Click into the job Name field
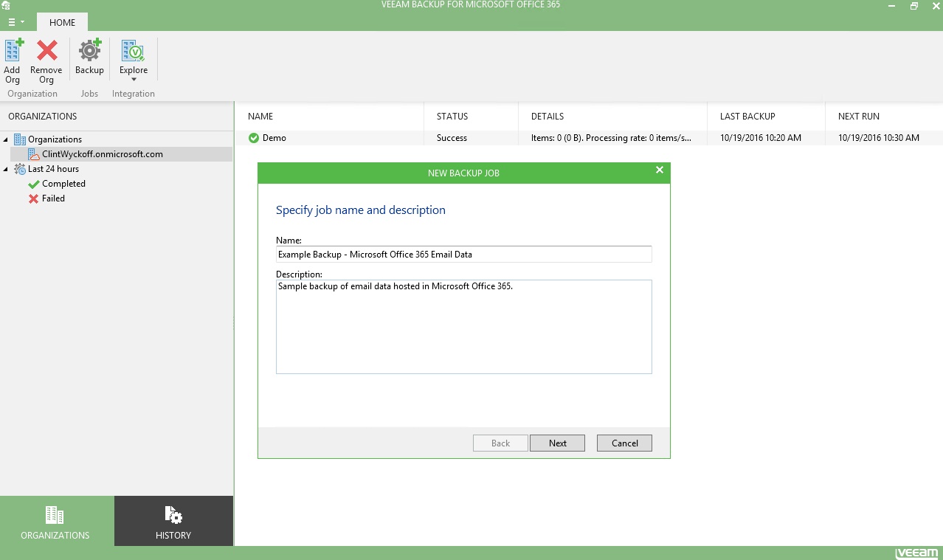Screen dimensions: 943x560 463,255
